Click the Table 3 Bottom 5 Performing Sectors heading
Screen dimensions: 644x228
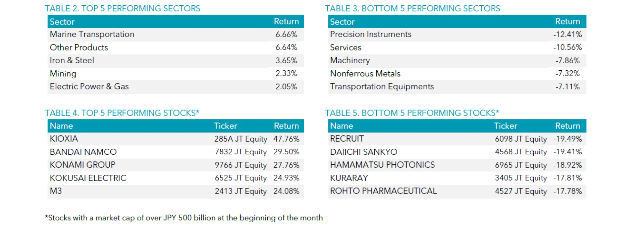click(x=412, y=8)
